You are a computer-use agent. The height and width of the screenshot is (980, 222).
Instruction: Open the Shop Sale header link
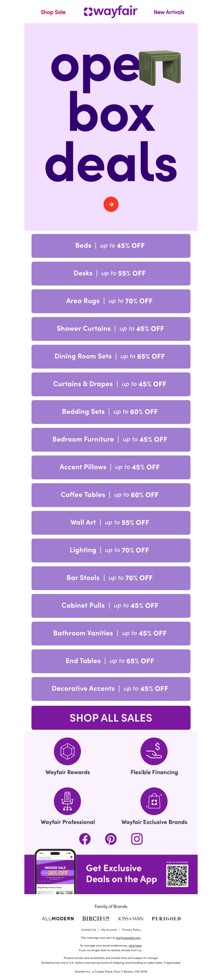pyautogui.click(x=53, y=12)
